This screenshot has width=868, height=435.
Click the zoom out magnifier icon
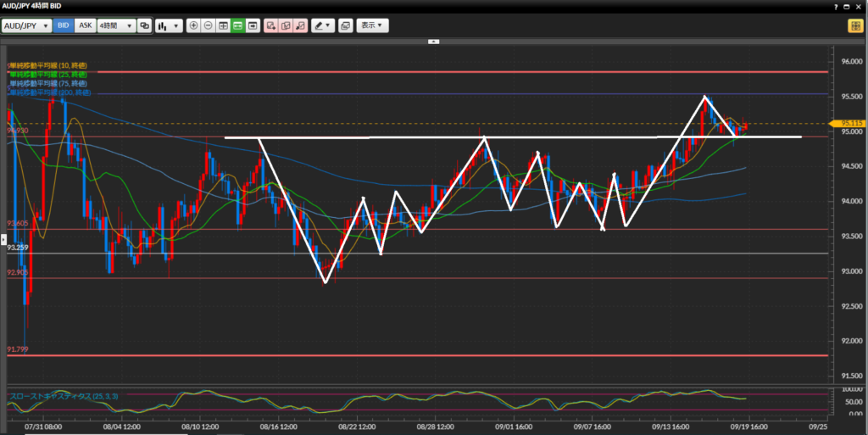click(209, 25)
